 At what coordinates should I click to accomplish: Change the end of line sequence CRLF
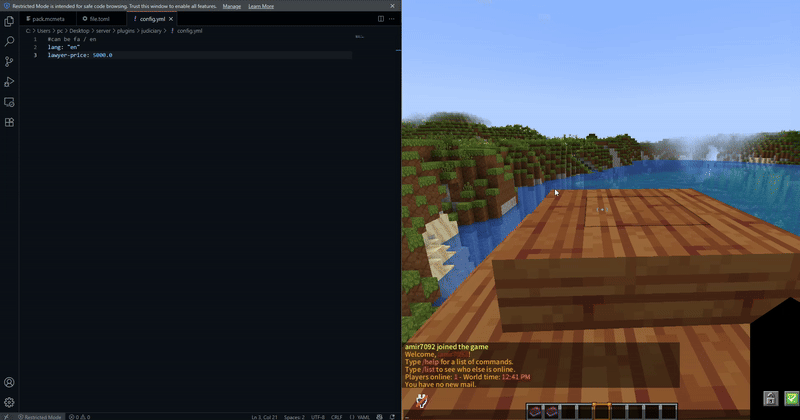[x=337, y=416]
